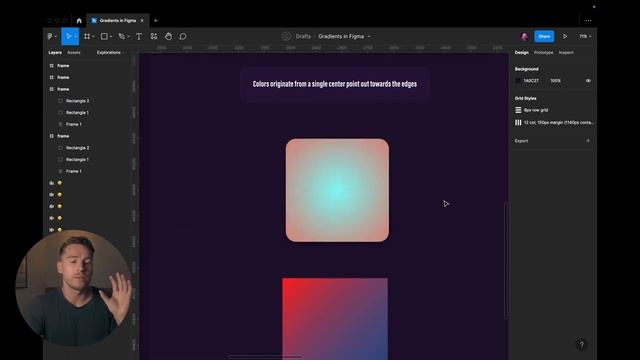Click the Export section label
This screenshot has width=640, height=360.
(x=521, y=141)
